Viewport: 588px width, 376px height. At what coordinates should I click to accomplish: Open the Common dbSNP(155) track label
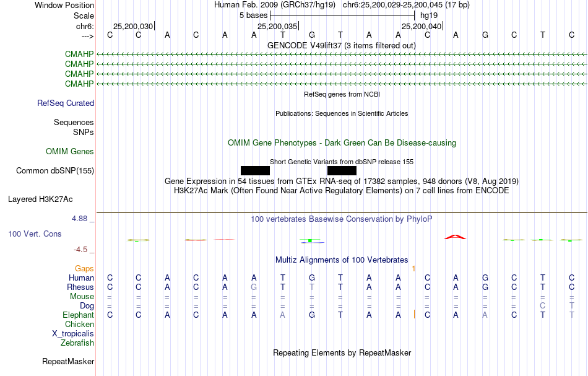(54, 171)
